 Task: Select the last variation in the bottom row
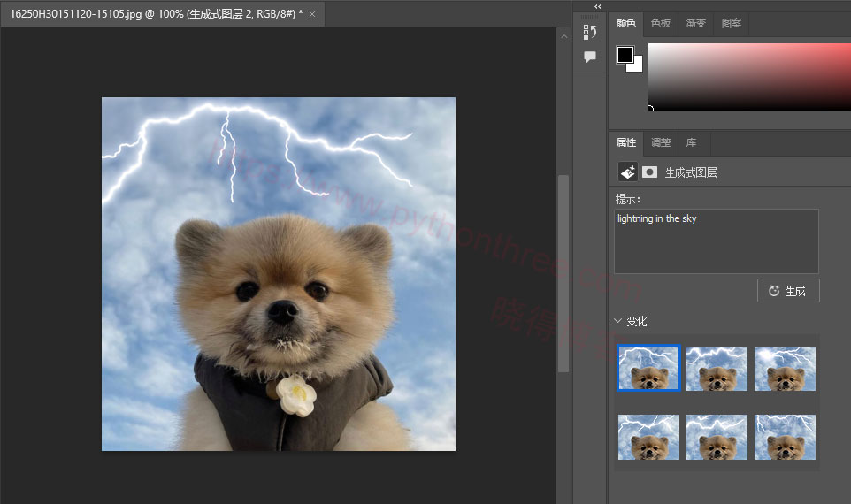[785, 438]
